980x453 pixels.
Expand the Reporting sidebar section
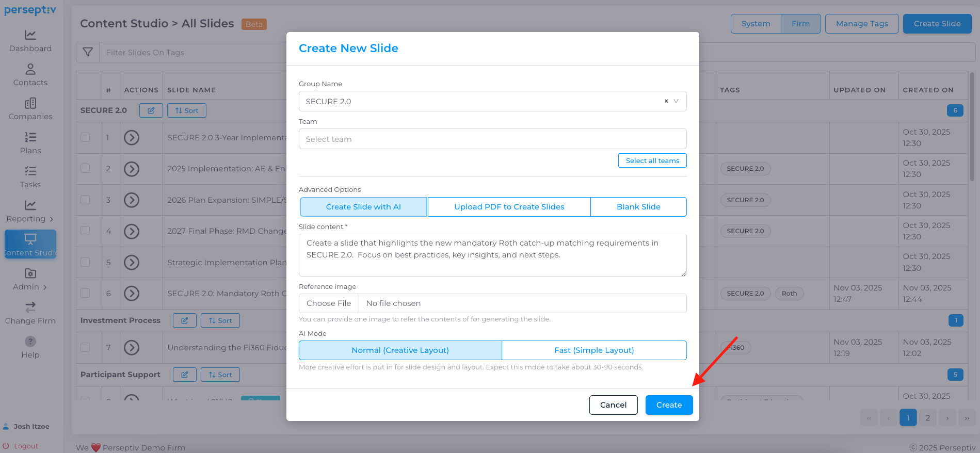pos(30,211)
